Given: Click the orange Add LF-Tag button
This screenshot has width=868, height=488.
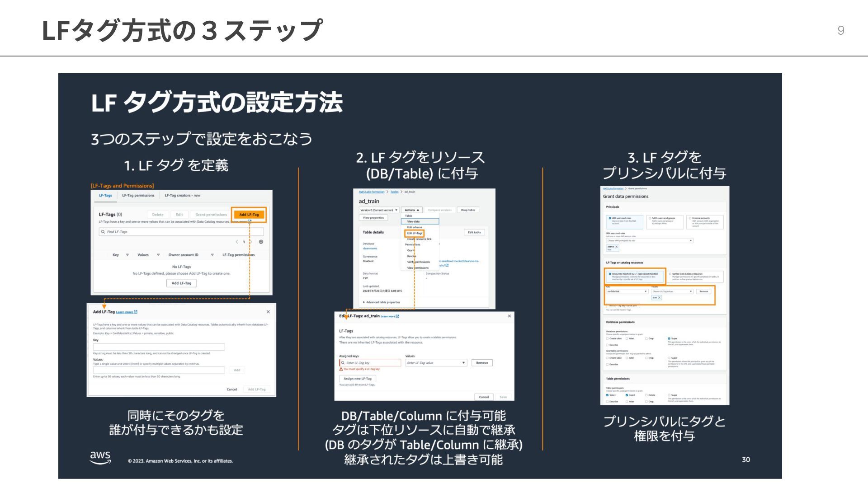Looking at the screenshot, I should [x=249, y=215].
